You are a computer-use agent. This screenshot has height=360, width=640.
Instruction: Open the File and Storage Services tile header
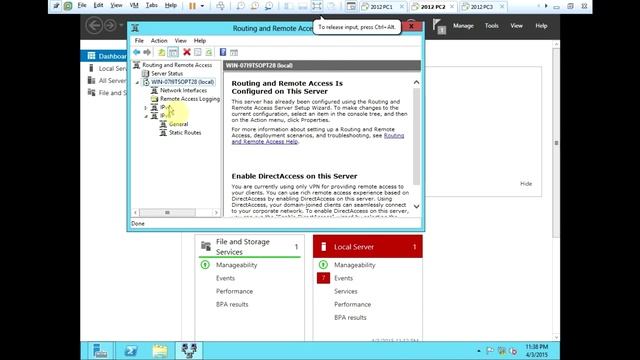(250, 247)
